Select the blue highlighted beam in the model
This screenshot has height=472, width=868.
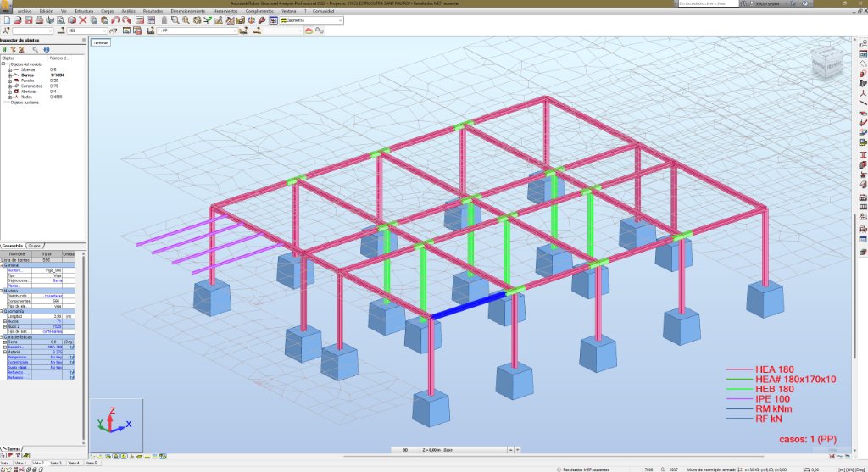(x=468, y=305)
